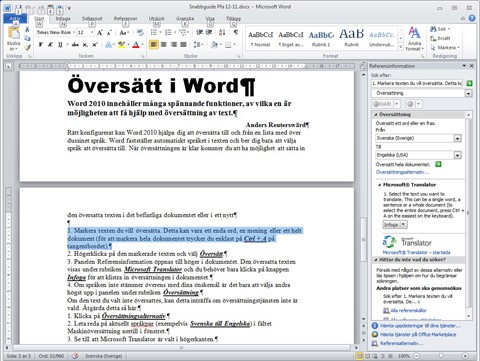Click the Infoga button in Translator results
This screenshot has width=480, height=361.
point(395,225)
